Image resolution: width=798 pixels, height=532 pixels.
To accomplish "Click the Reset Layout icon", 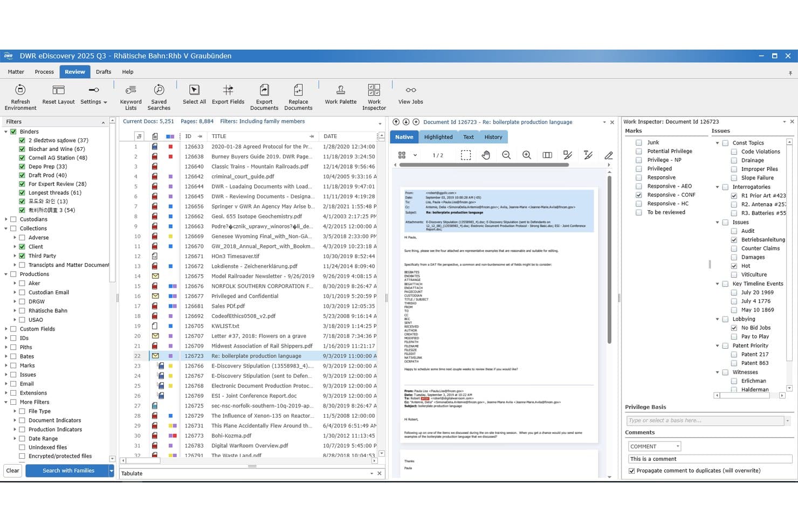I will [58, 90].
